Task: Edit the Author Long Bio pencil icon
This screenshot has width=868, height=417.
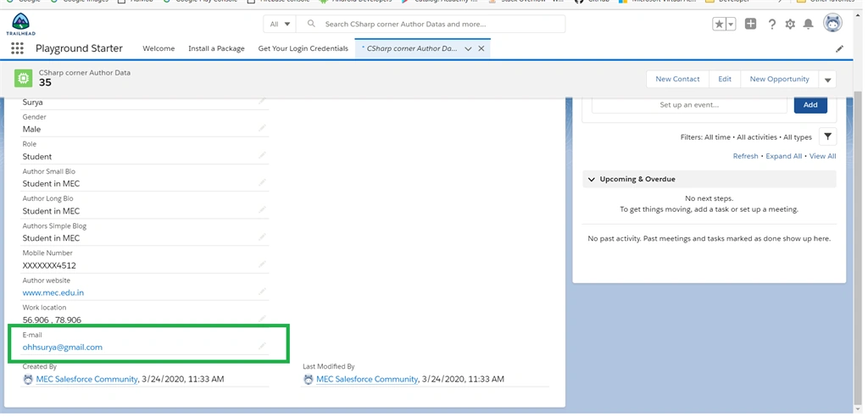Action: 262,210
